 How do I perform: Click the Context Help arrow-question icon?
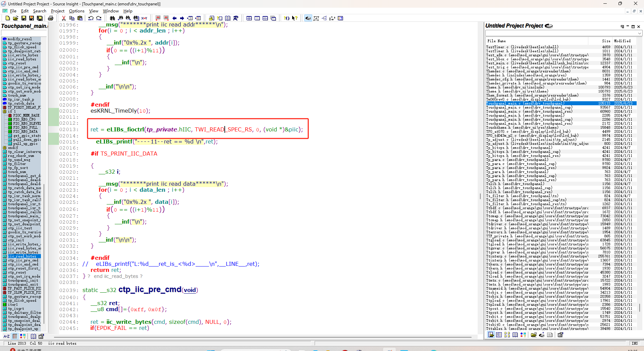(295, 18)
